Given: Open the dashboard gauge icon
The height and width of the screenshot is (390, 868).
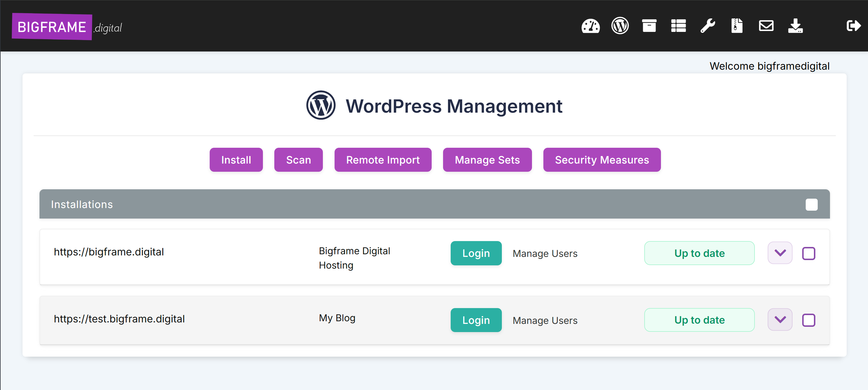Looking at the screenshot, I should click(590, 26).
